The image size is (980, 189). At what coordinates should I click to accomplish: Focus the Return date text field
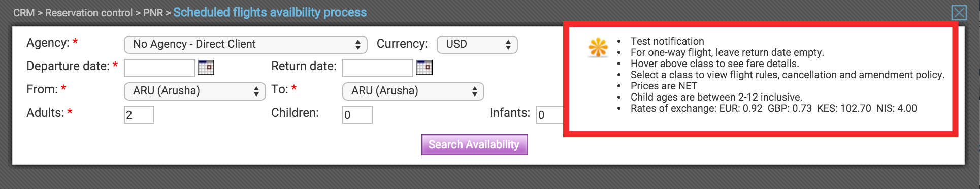[x=377, y=68]
